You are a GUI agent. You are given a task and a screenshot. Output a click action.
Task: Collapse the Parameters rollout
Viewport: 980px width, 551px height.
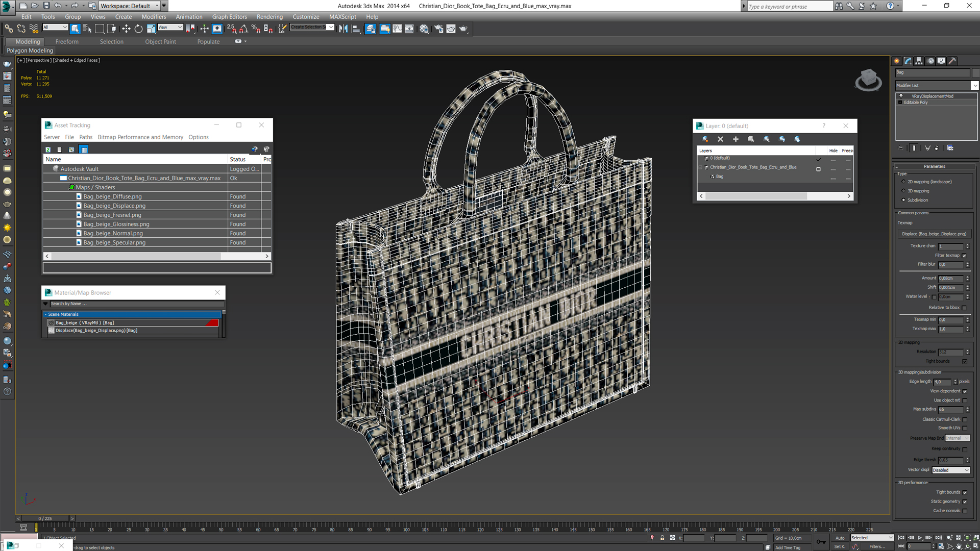pos(934,166)
